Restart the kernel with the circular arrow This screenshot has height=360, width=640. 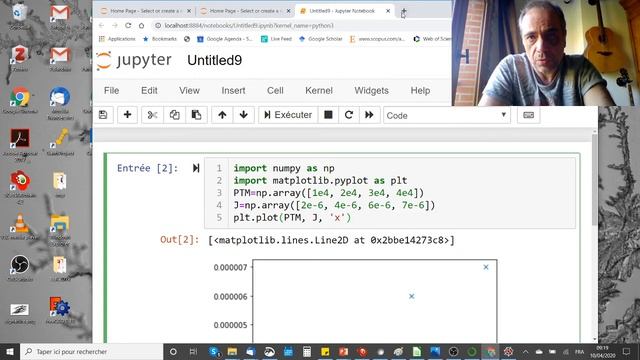pos(349,115)
